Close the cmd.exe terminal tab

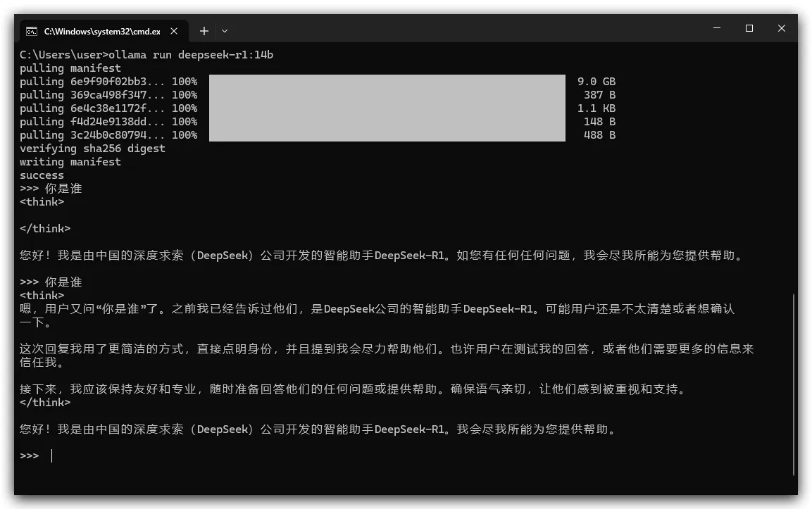pos(175,31)
